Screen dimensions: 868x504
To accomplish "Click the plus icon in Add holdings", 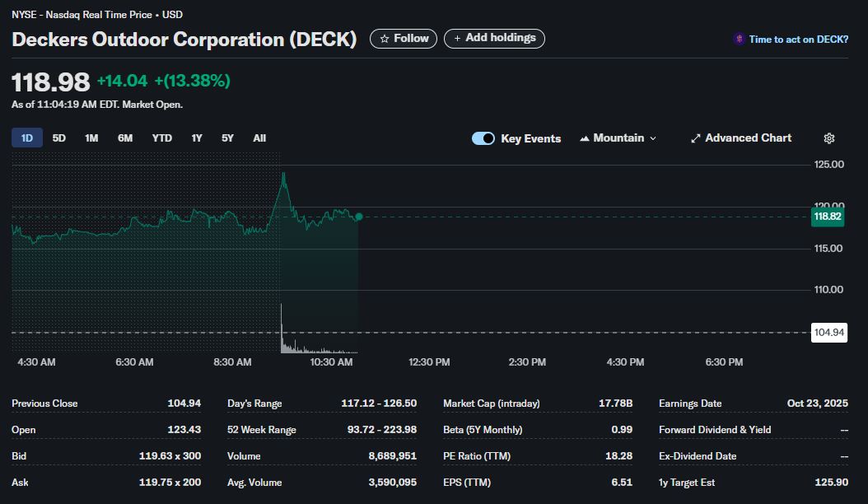I will pos(457,38).
